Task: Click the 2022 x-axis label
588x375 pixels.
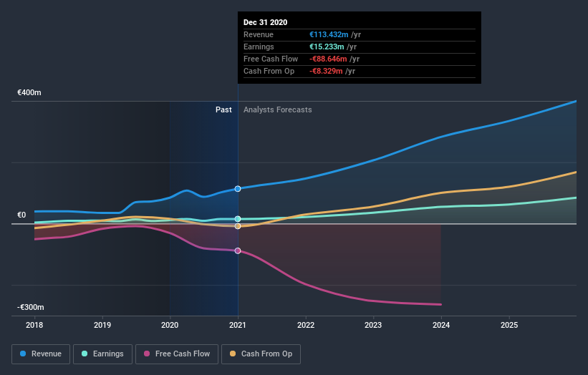Action: coord(306,325)
